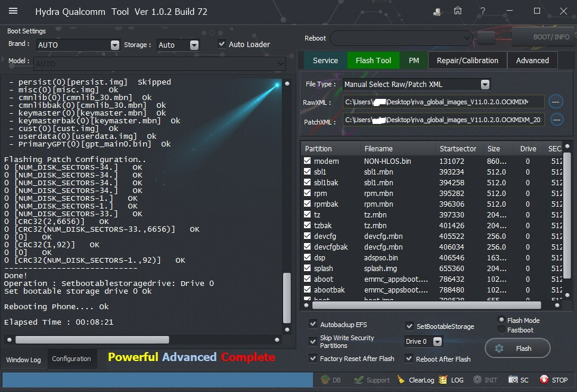The width and height of the screenshot is (577, 392).
Task: Browse for RawXML file
Action: pos(556,102)
